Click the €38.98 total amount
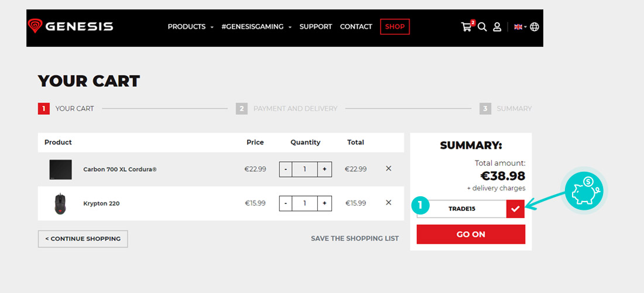 click(x=503, y=176)
